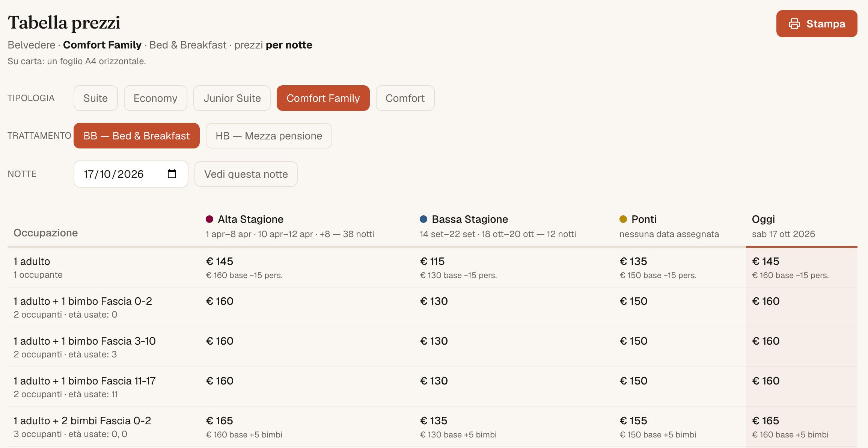Click '€ 130 base +5 bimbi' note
The height and width of the screenshot is (448, 868).
[x=458, y=434]
